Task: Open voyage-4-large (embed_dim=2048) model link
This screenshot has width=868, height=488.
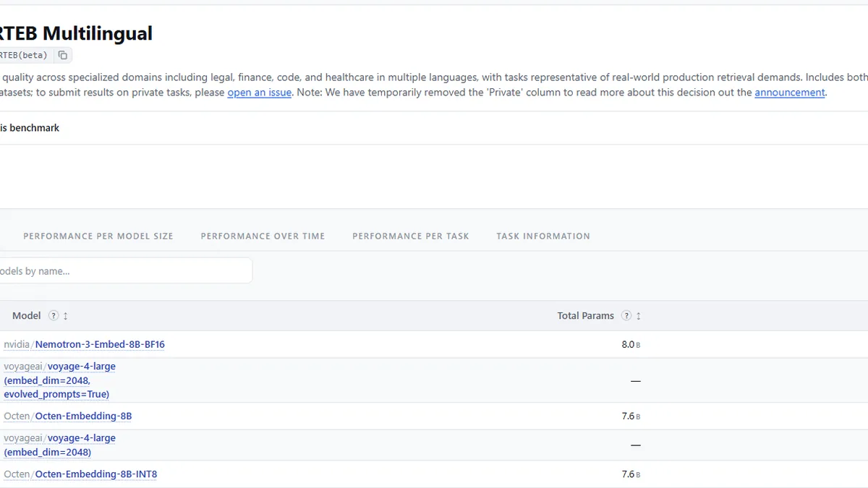Action: 59,445
